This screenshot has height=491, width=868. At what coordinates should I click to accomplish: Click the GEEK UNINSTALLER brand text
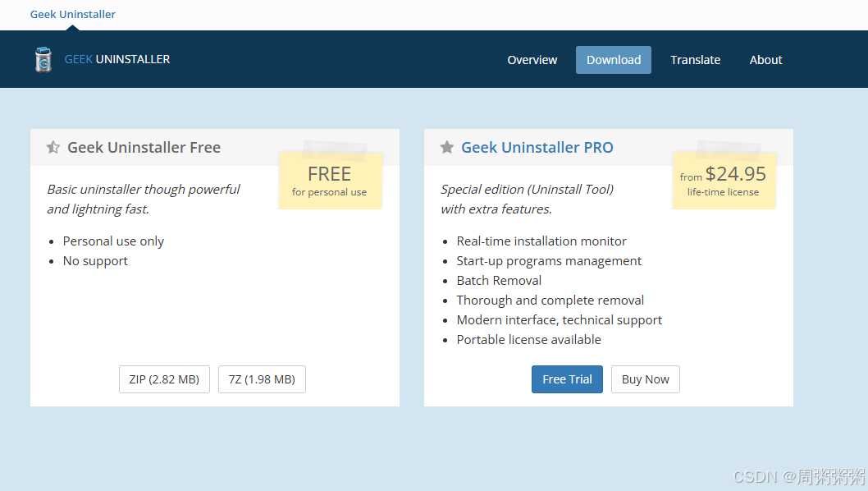tap(117, 59)
